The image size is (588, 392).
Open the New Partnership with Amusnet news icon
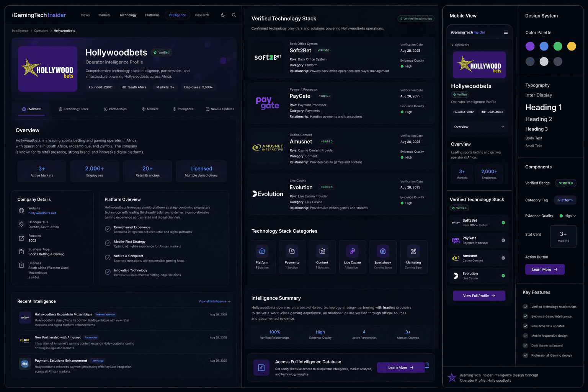pyautogui.click(x=25, y=340)
